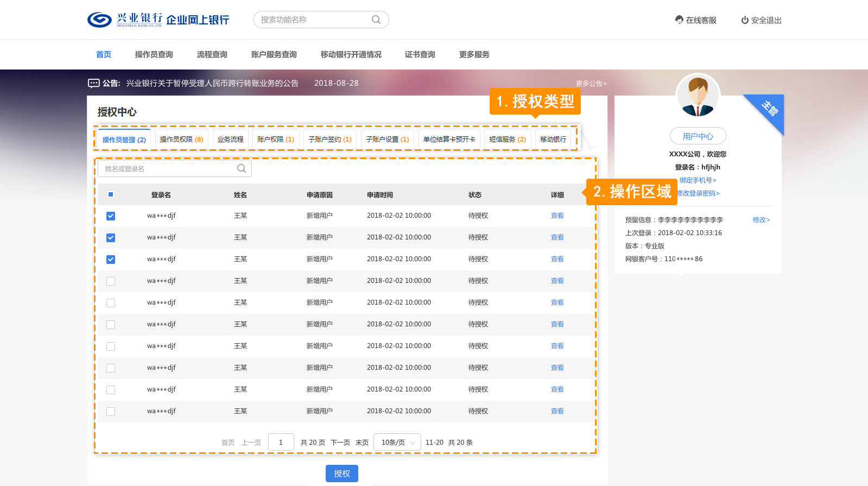Open 证书查询 menu
The height and width of the screenshot is (486, 868).
(420, 54)
